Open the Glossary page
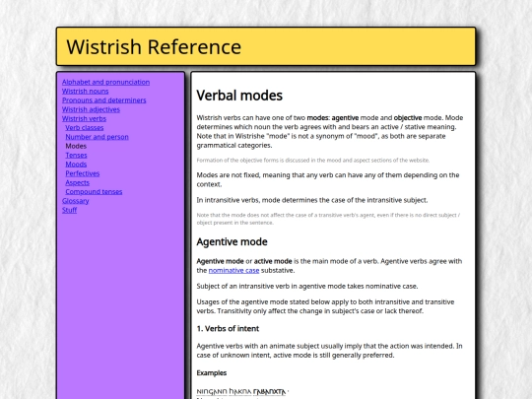 (75, 201)
